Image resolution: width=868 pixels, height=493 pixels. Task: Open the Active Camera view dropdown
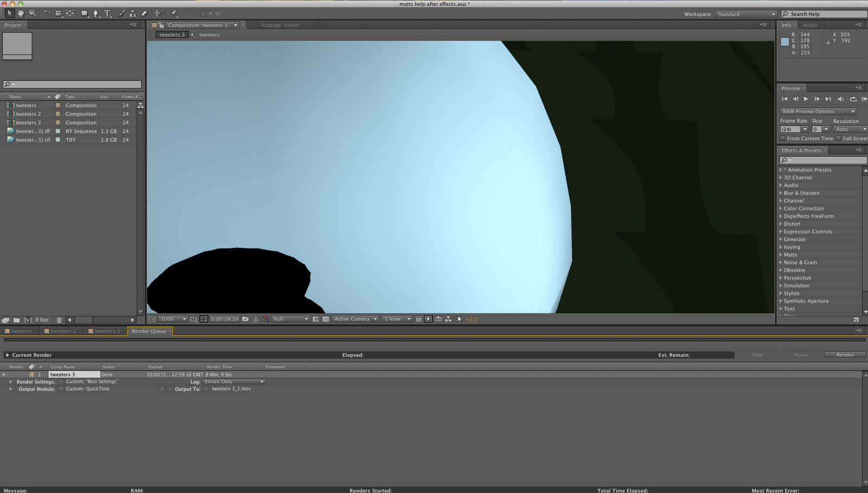[355, 319]
